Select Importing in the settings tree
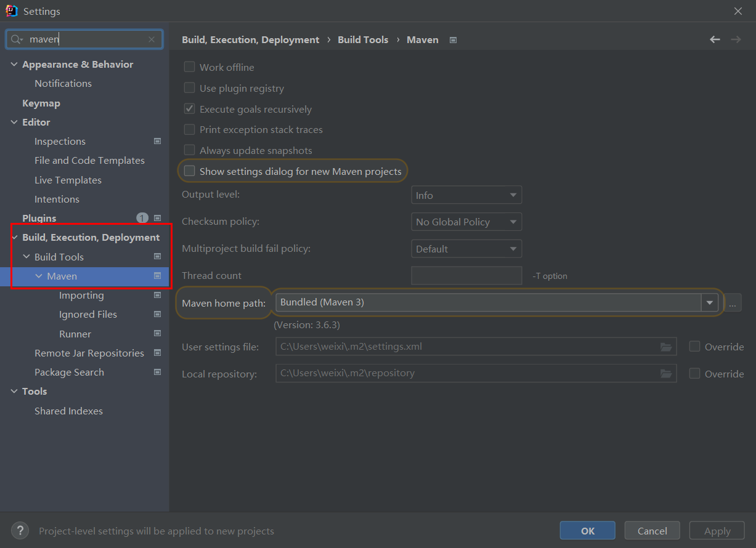The image size is (756, 548). coord(81,296)
